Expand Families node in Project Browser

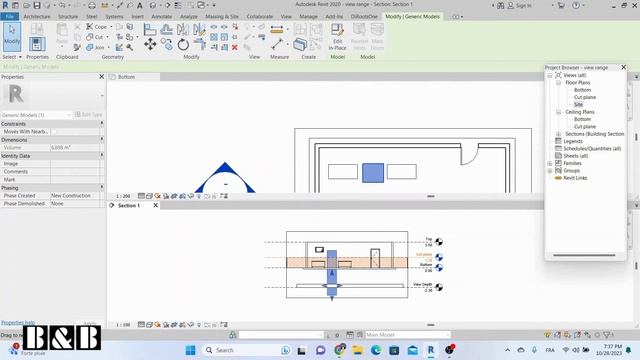coord(550,163)
